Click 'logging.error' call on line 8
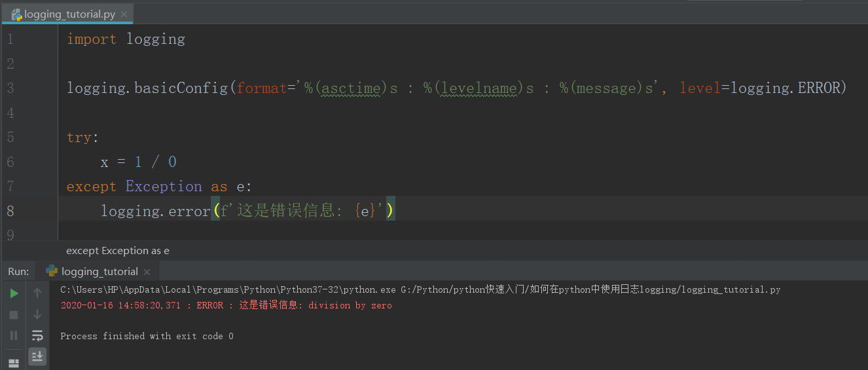The width and height of the screenshot is (868, 370). click(155, 211)
